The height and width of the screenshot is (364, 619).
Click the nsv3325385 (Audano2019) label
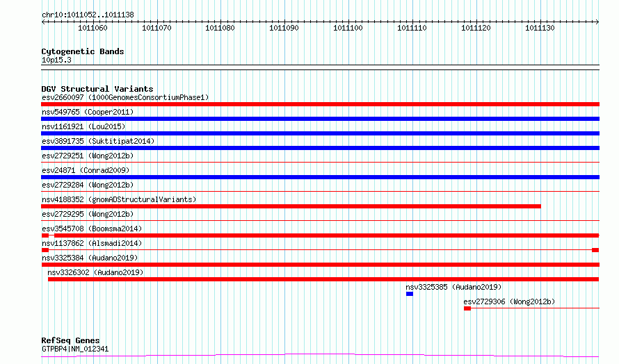pyautogui.click(x=453, y=287)
